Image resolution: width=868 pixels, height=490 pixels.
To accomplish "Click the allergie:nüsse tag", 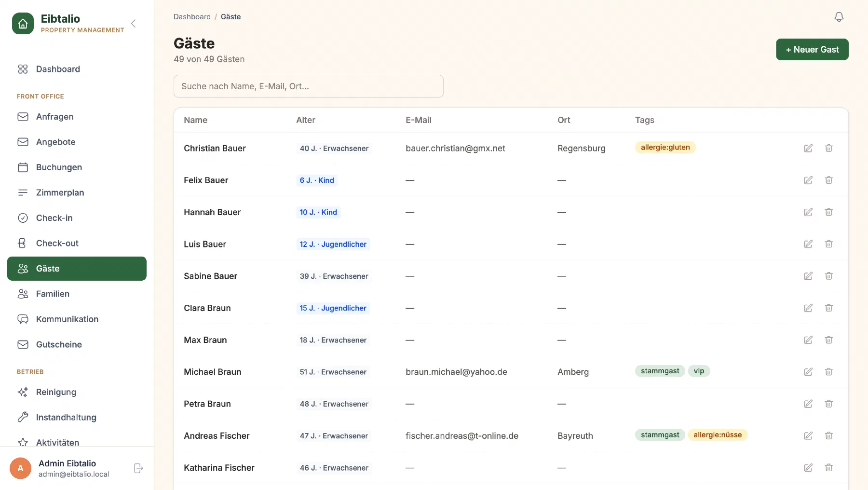I will click(718, 435).
